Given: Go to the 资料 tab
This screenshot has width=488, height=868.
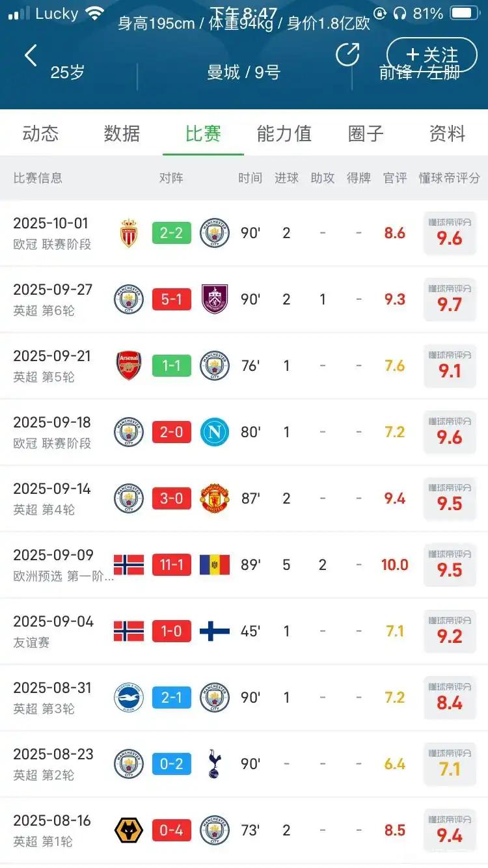Looking at the screenshot, I should point(447,134).
